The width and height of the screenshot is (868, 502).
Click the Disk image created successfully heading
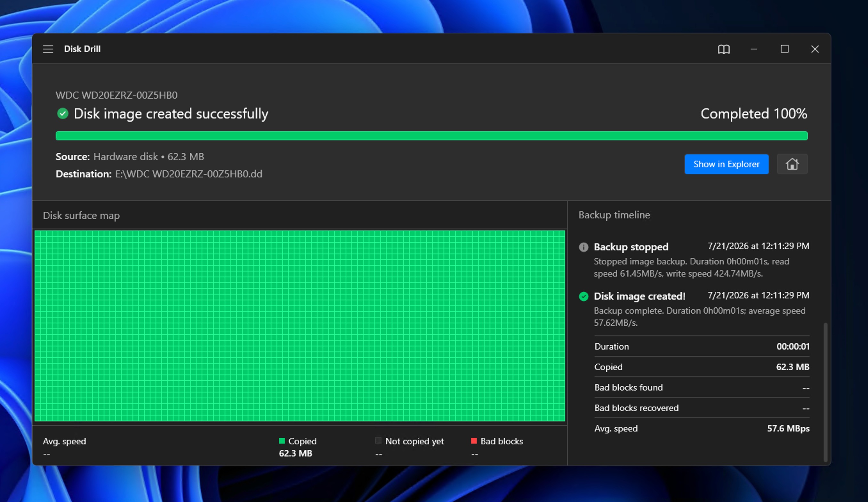pos(171,114)
